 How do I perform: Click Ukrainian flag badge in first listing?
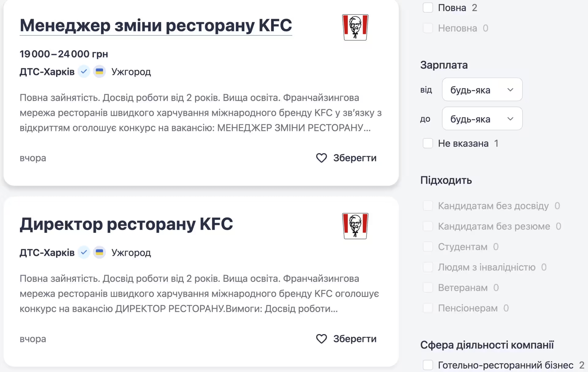tap(99, 72)
